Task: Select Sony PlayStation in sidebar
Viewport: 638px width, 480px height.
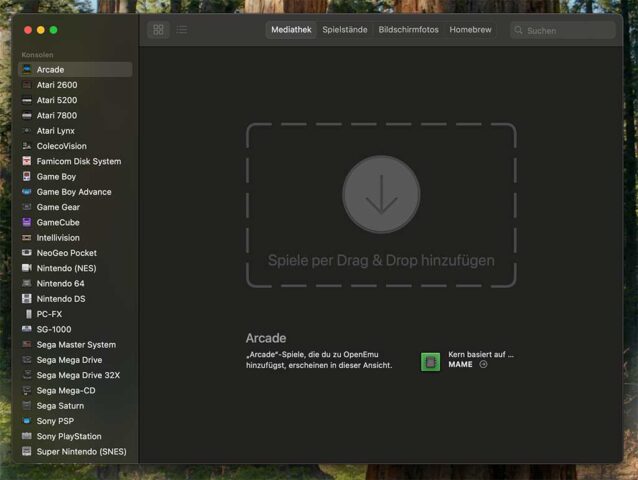Action: 76,436
